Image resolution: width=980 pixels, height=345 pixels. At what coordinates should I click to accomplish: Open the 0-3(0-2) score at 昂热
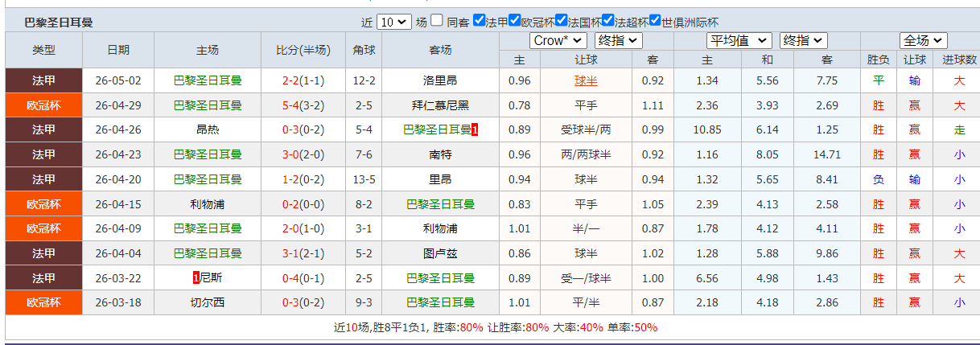(x=303, y=129)
